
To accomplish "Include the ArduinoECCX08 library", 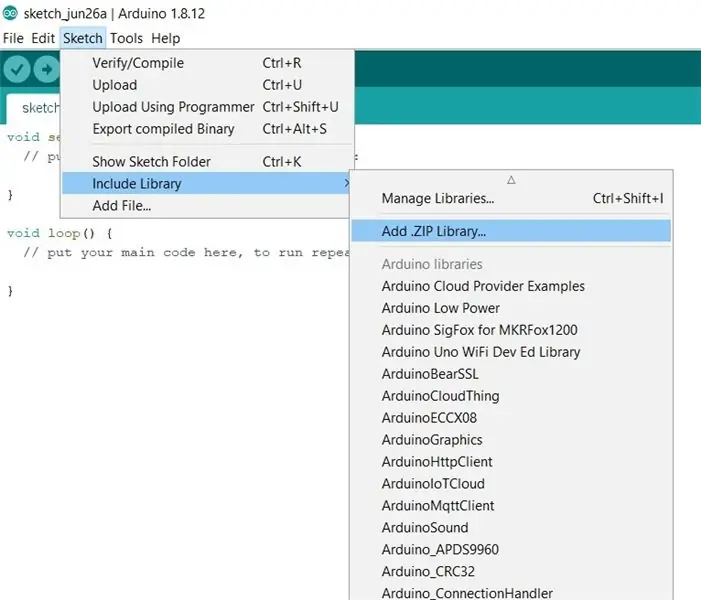I will (x=511, y=418).
